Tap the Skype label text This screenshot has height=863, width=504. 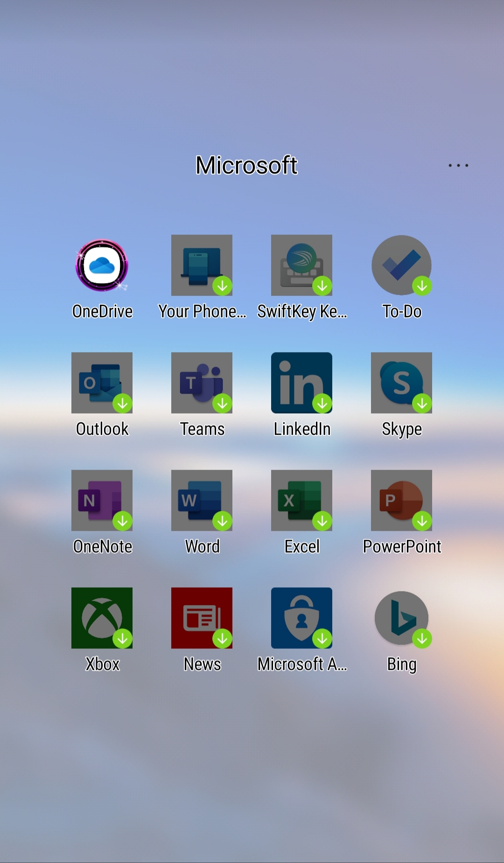[402, 429]
